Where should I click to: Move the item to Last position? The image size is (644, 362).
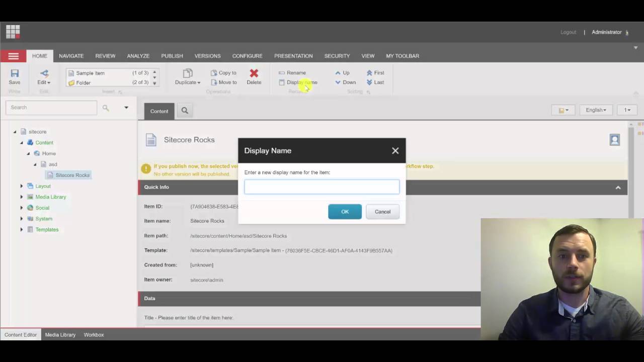click(x=375, y=82)
